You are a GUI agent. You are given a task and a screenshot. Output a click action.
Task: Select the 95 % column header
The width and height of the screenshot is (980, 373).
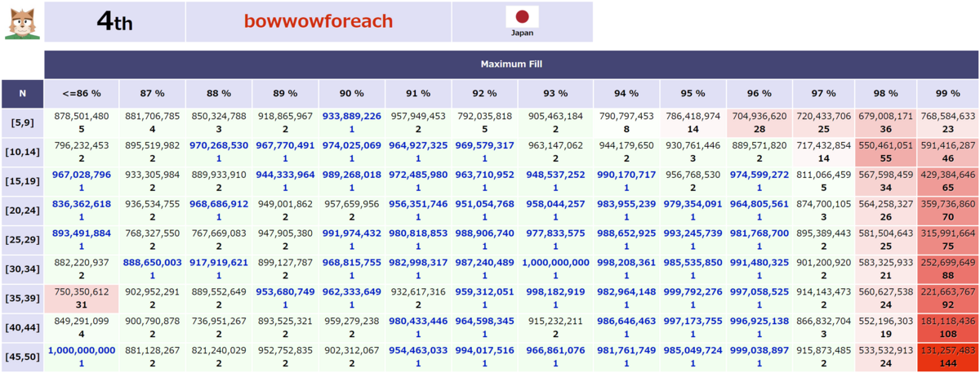coord(693,94)
